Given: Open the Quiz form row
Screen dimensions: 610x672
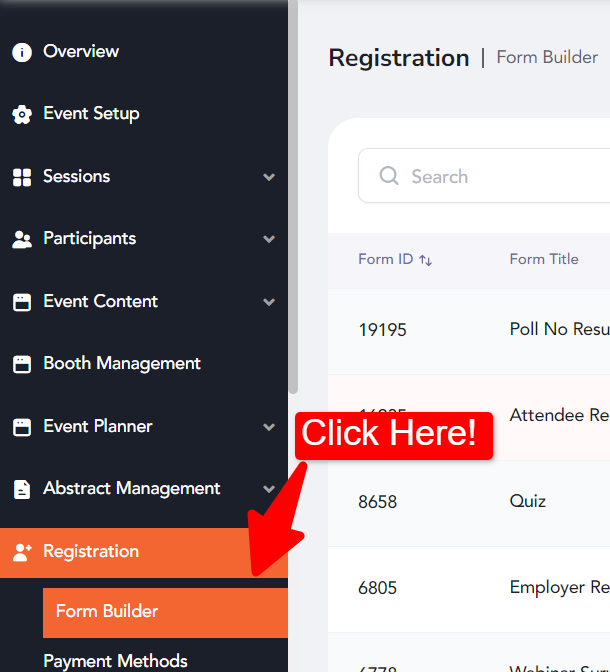Looking at the screenshot, I should tap(469, 503).
